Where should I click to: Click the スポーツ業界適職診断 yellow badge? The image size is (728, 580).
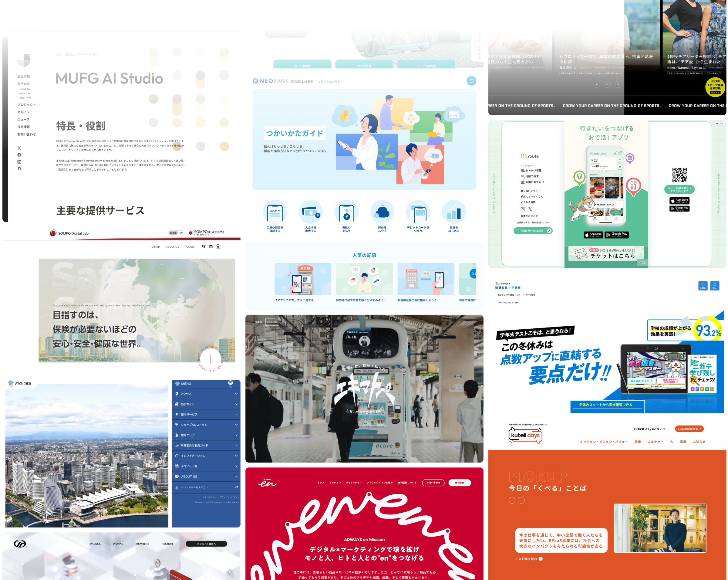[x=715, y=87]
